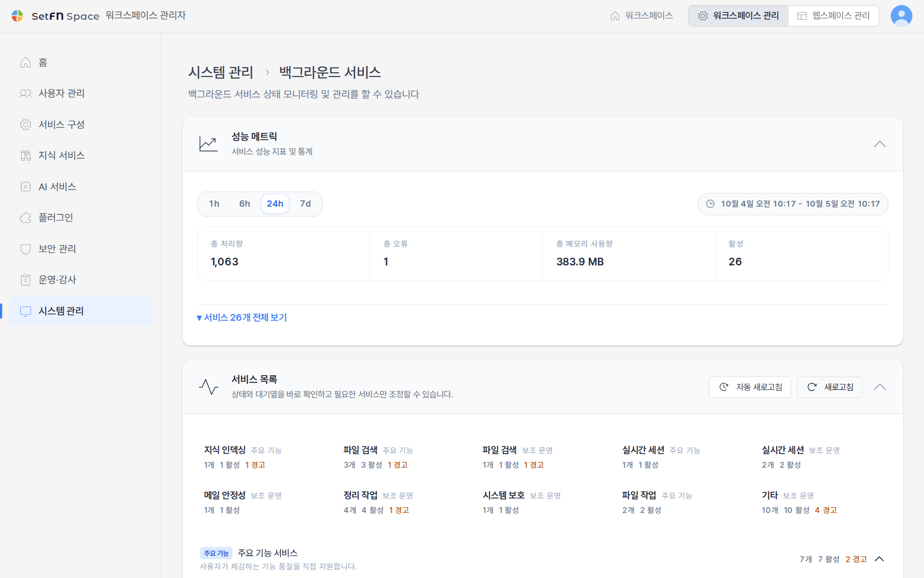Click the 서비스 구성 gear icon
Screen dimensions: 924x578
[x=26, y=125]
